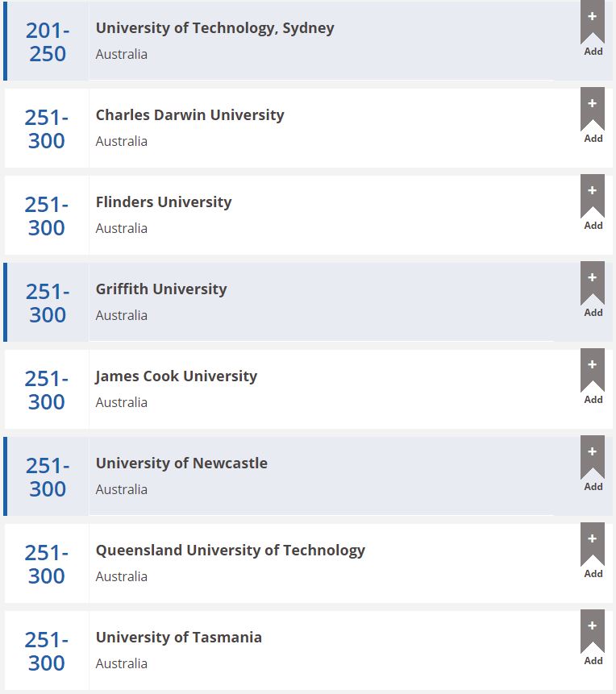Screen dimensions: 616x694
Task: Click Australia under University of Newcastle
Action: point(122,489)
